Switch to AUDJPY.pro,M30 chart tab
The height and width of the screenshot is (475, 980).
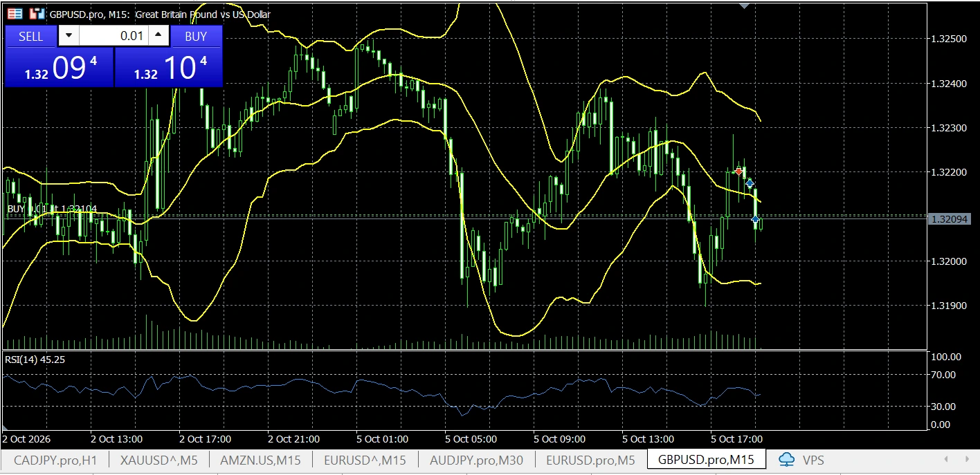(476, 460)
